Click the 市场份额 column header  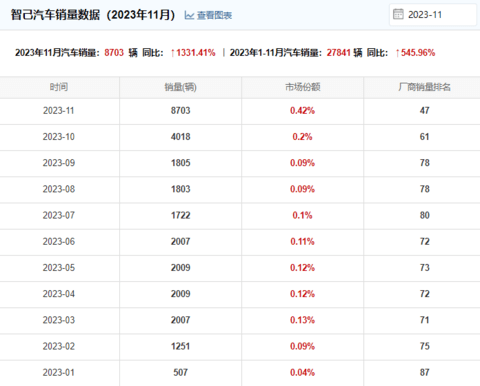303,87
